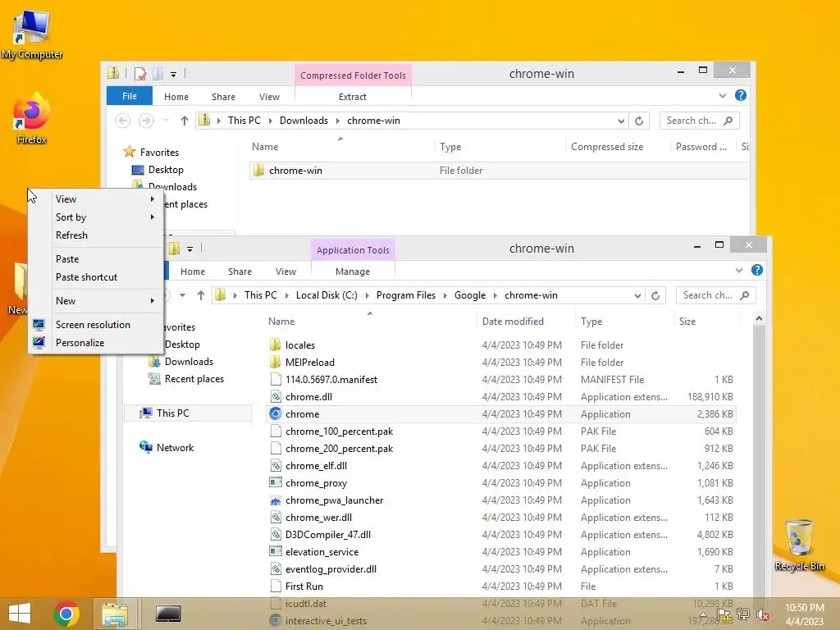
Task: Click Properties icon in back window quick access toolbar
Action: tap(140, 73)
